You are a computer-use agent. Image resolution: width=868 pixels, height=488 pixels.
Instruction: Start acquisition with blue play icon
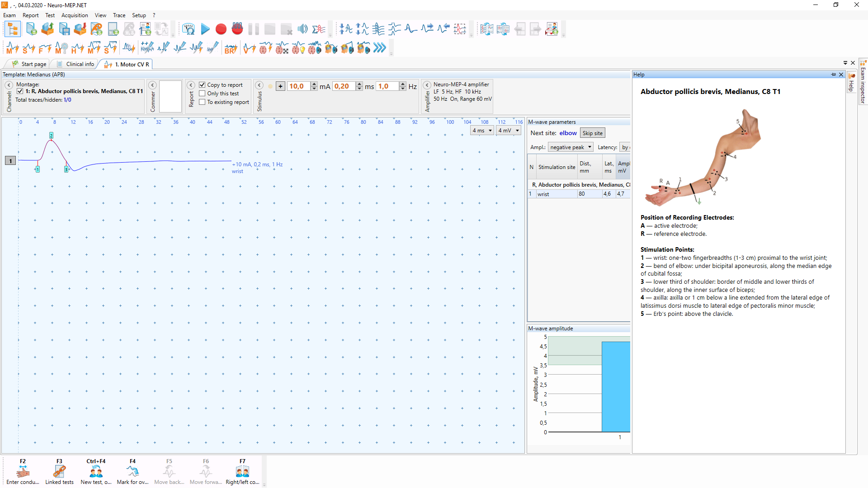tap(205, 29)
